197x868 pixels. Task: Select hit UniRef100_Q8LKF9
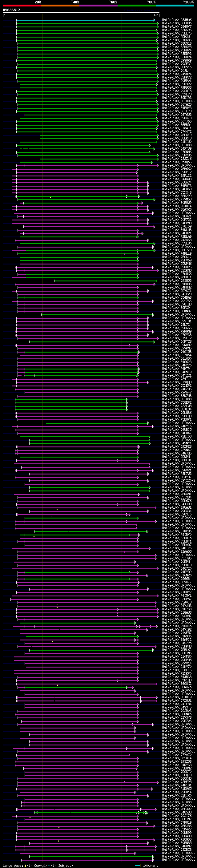pyautogui.click(x=177, y=135)
